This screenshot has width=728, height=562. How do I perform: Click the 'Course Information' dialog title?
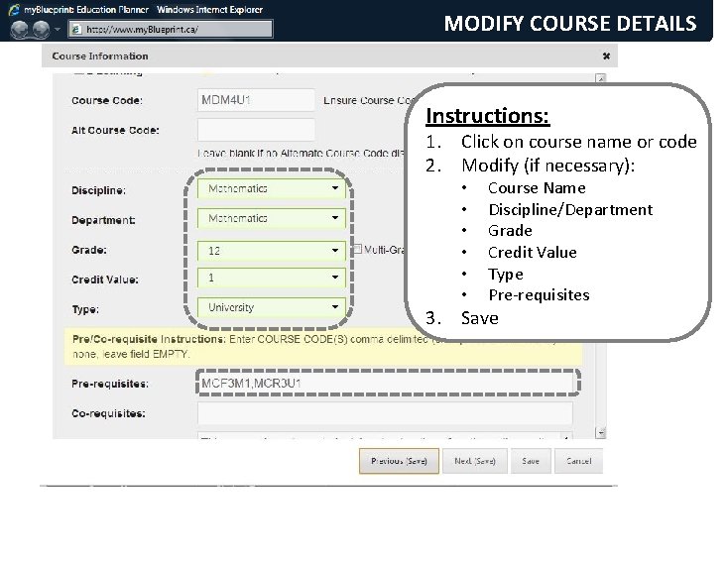pos(100,56)
